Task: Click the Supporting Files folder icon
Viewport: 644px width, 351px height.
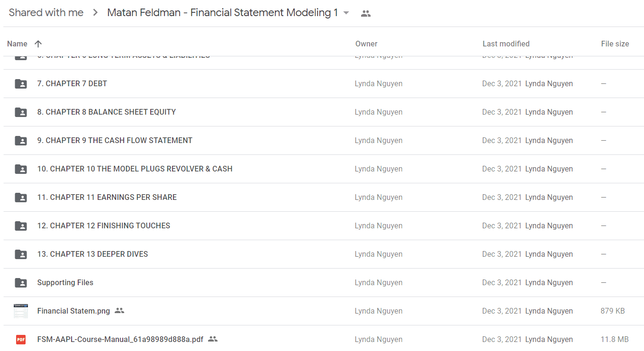Action: (21, 283)
